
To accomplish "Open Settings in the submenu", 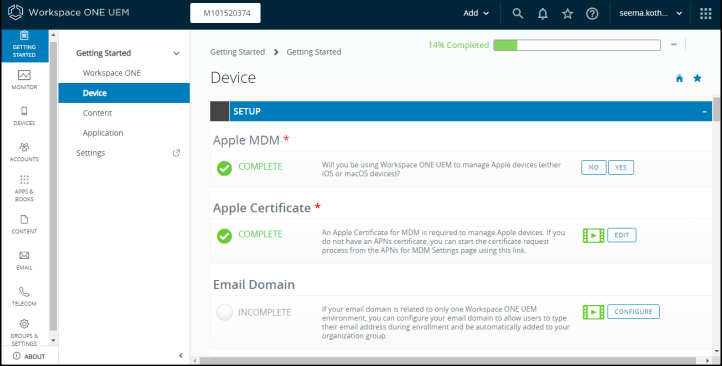I will (x=91, y=153).
